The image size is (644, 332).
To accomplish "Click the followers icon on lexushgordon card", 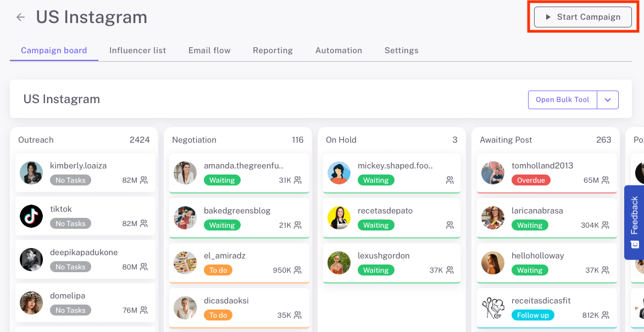I will point(449,270).
